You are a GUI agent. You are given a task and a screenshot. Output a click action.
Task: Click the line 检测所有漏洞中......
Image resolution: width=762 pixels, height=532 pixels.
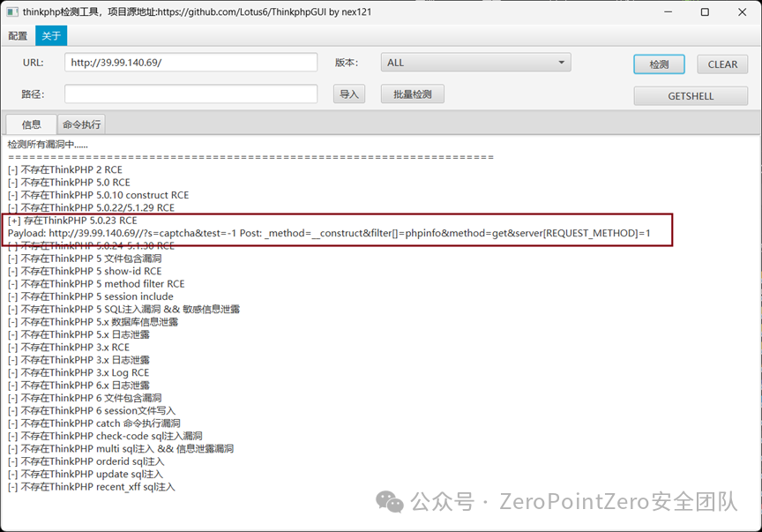[49, 145]
